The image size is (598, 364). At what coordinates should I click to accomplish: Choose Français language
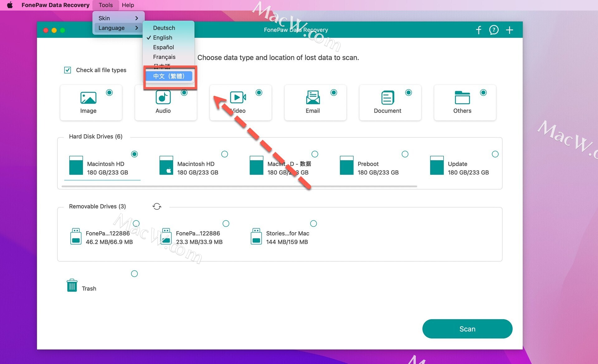[x=168, y=57]
